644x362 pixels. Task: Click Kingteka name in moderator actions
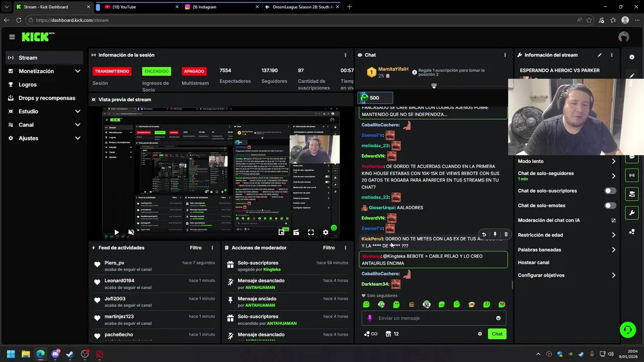click(x=272, y=269)
